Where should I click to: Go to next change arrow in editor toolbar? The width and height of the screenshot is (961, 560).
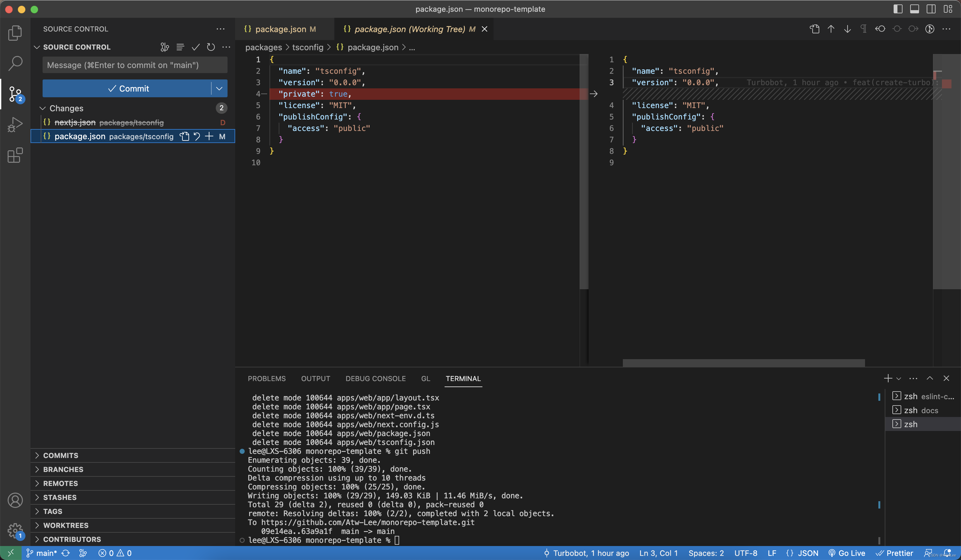pos(847,29)
